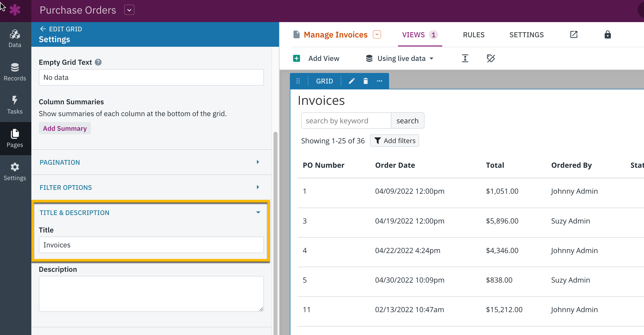Focus the Title input containing Invoices
This screenshot has height=335, width=644.
(151, 245)
